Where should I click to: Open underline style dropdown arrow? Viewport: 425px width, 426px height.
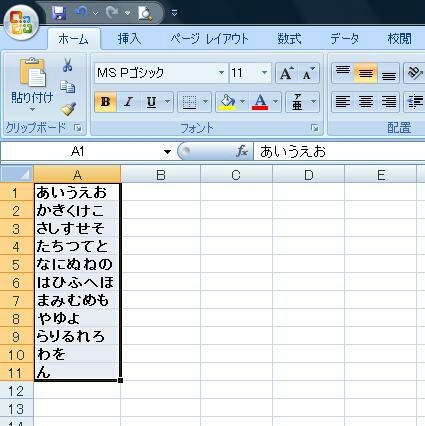pos(168,102)
